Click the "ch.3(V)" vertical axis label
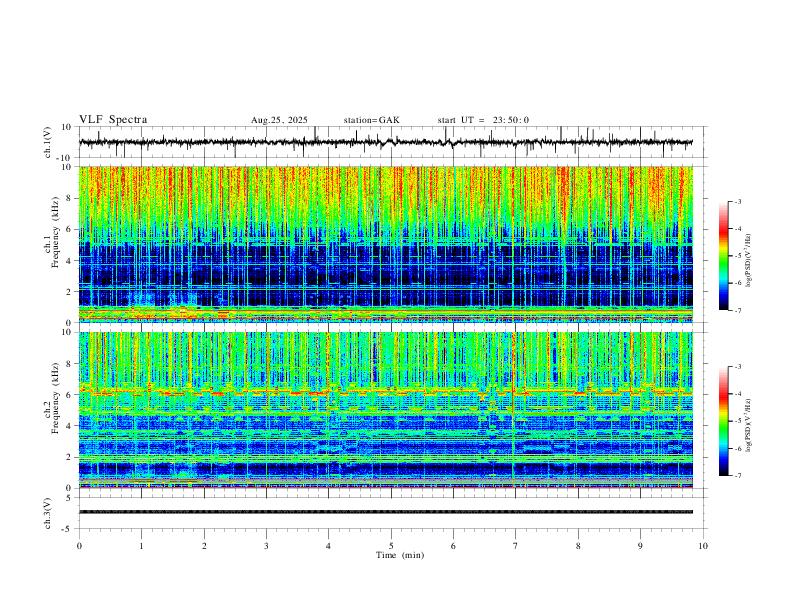 49,513
